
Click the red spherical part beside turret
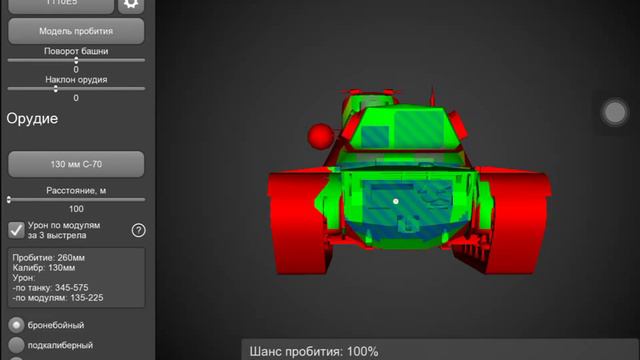[320, 136]
